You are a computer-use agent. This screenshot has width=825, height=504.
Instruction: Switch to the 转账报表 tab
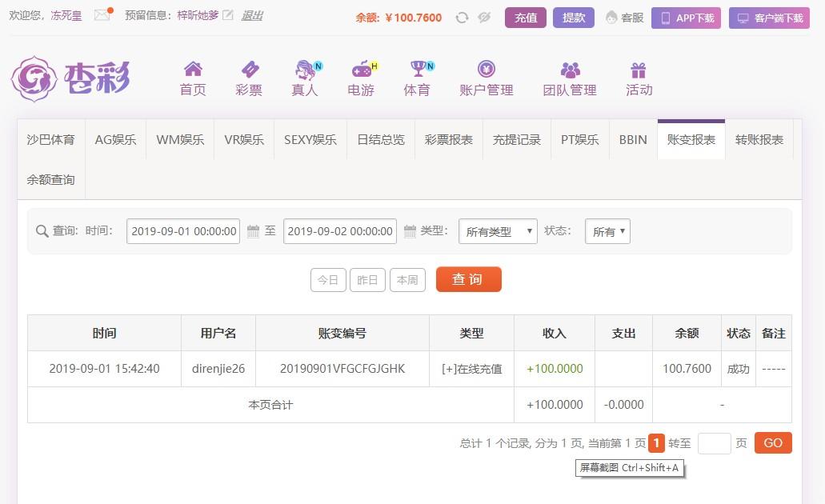tap(760, 139)
